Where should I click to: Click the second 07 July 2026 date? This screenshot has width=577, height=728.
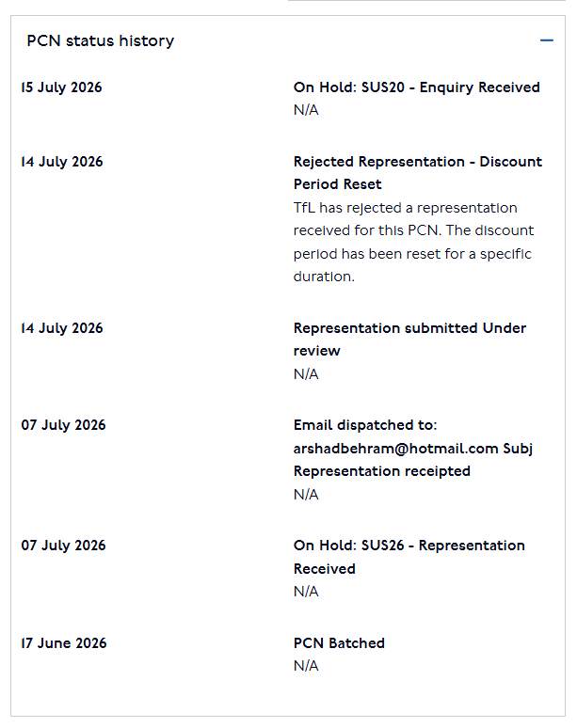pyautogui.click(x=63, y=546)
